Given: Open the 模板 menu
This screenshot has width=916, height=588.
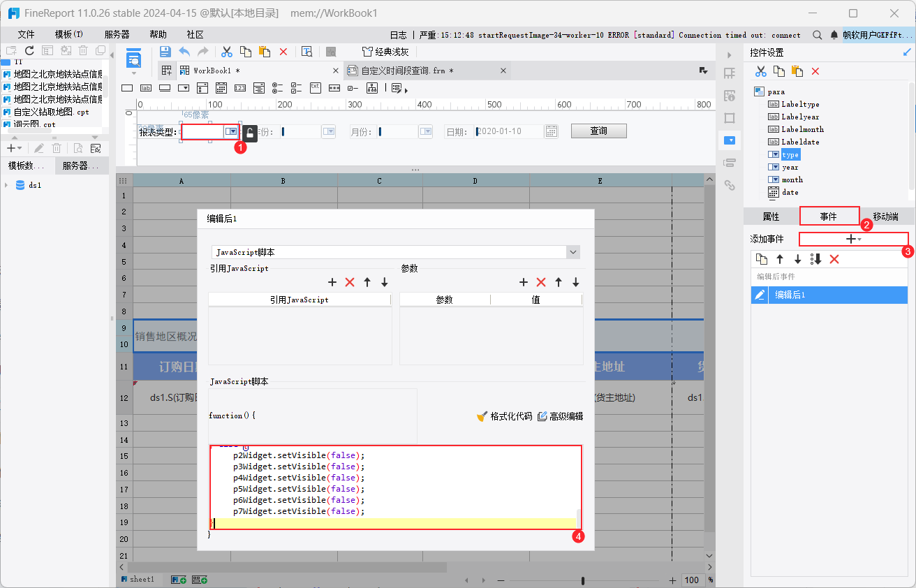Looking at the screenshot, I should (x=69, y=34).
